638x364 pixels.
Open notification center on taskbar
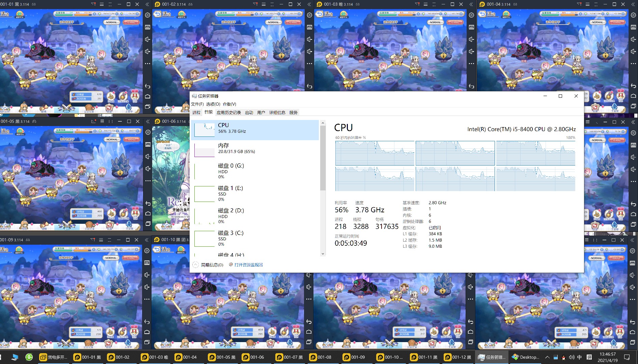(627, 357)
